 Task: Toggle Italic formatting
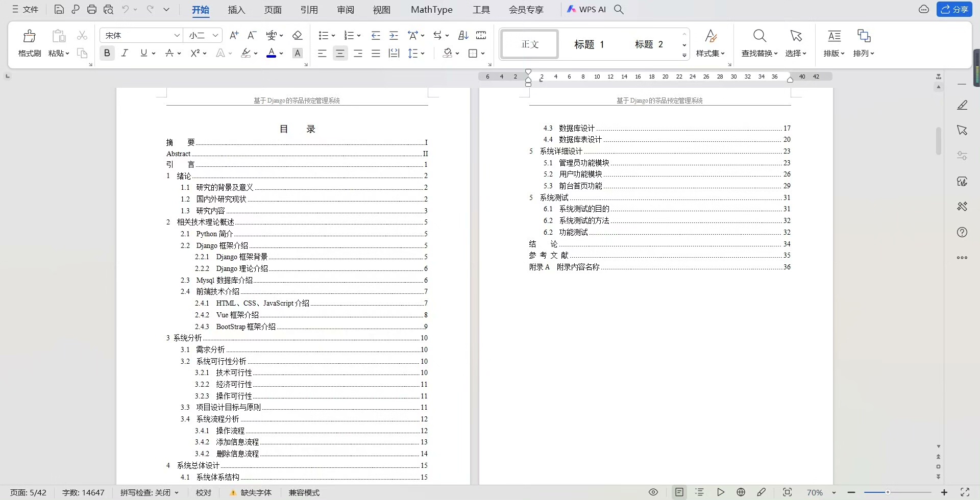(x=125, y=53)
